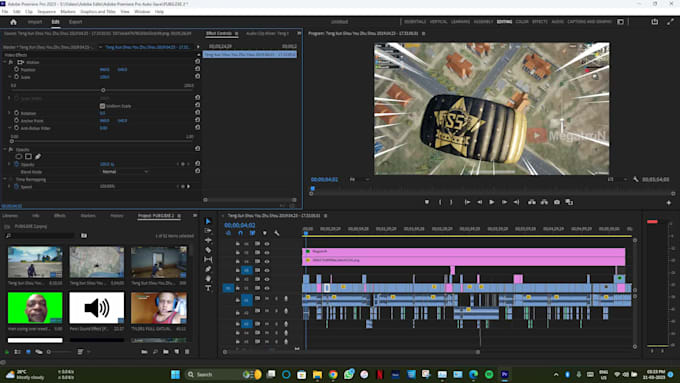680x383 pixels.
Task: Click New Item in Project panel
Action: (177, 352)
